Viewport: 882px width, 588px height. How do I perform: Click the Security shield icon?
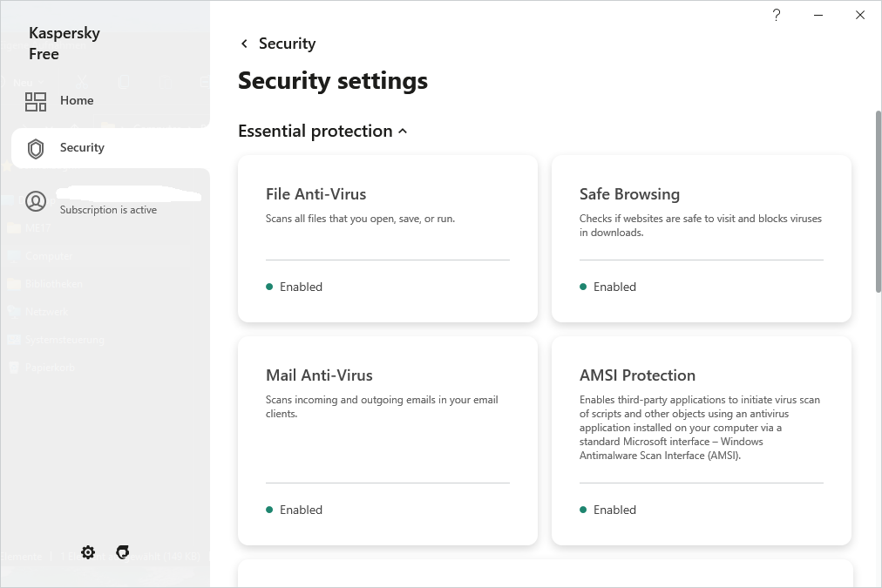tap(36, 148)
